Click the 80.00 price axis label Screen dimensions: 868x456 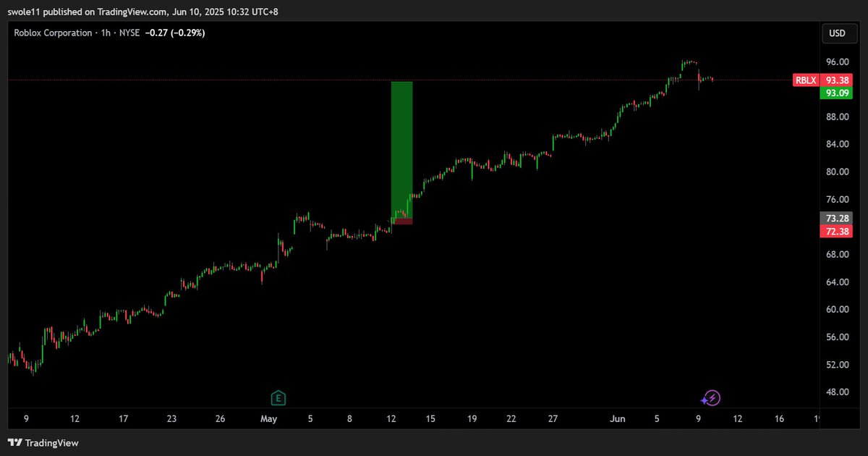point(837,172)
